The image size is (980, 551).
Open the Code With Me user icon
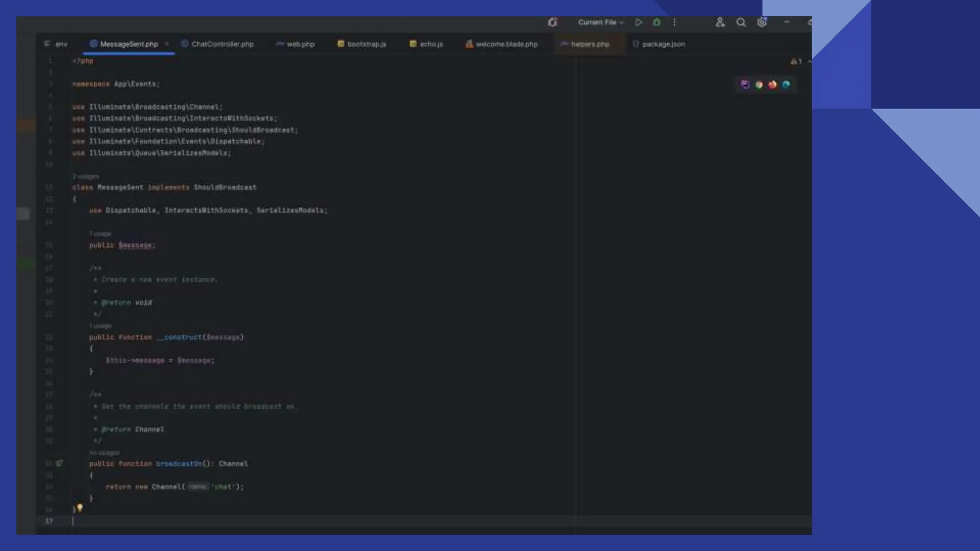(720, 22)
